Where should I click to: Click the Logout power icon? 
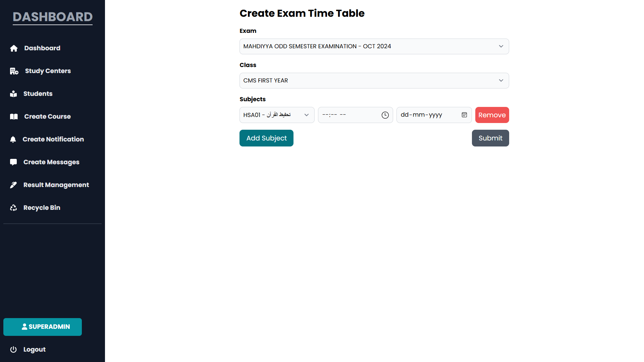coord(13,350)
